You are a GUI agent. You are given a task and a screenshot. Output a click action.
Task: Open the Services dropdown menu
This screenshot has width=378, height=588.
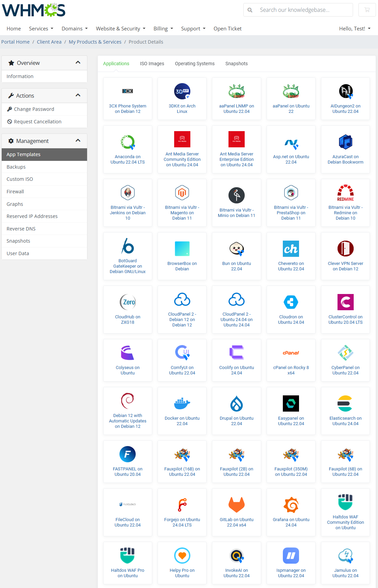[x=41, y=29]
